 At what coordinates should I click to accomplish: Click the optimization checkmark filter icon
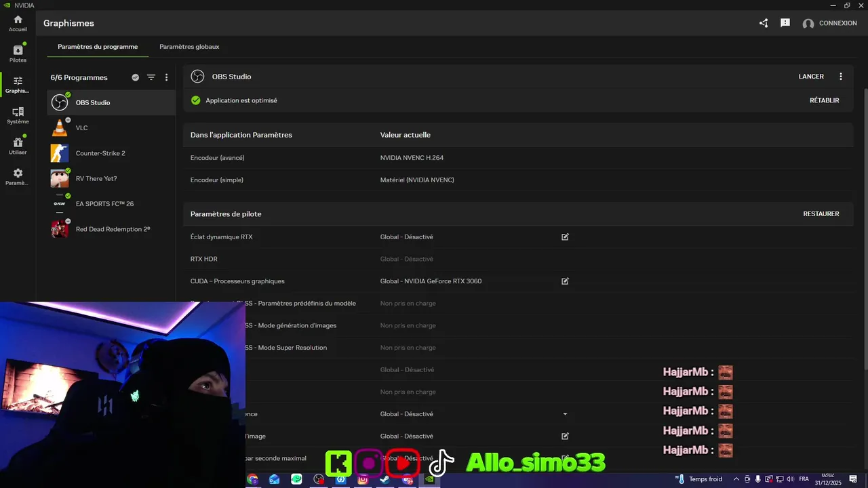(x=136, y=77)
